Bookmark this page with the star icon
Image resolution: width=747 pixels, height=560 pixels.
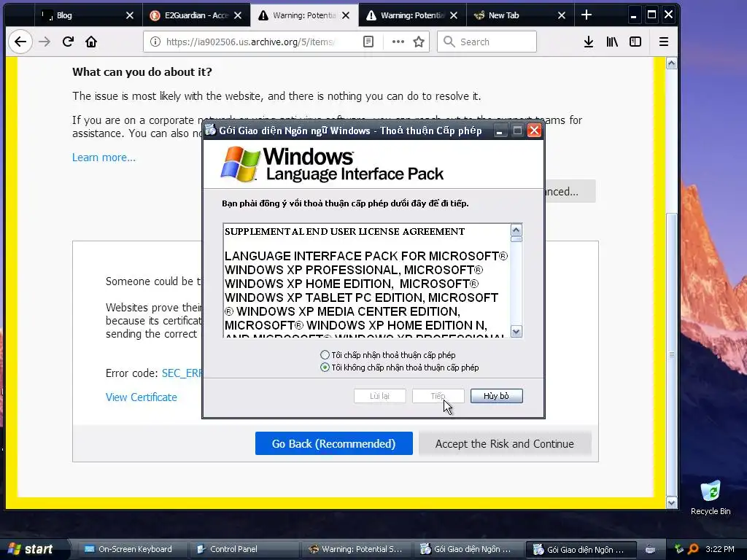(419, 42)
